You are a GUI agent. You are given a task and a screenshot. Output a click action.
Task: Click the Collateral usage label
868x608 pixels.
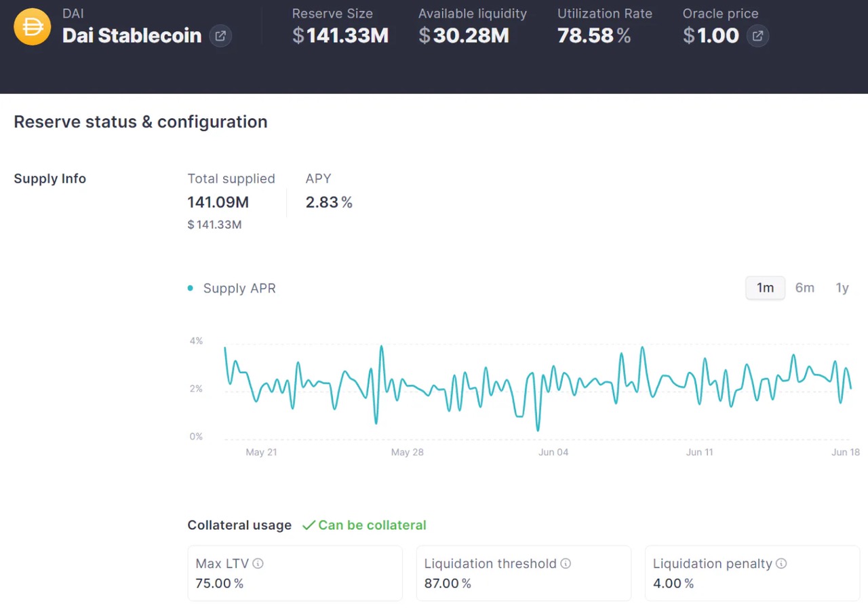(x=239, y=525)
